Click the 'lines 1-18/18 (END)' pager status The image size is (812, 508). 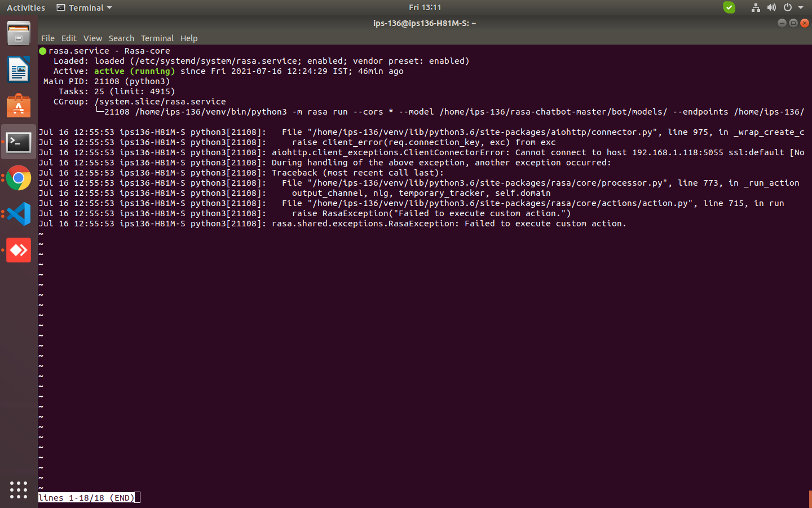(x=87, y=498)
